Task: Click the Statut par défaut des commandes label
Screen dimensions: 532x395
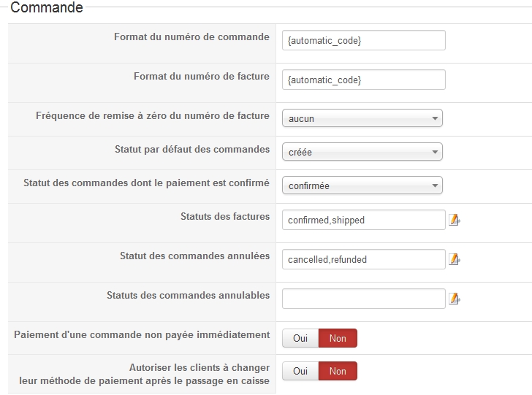Action: tap(192, 149)
